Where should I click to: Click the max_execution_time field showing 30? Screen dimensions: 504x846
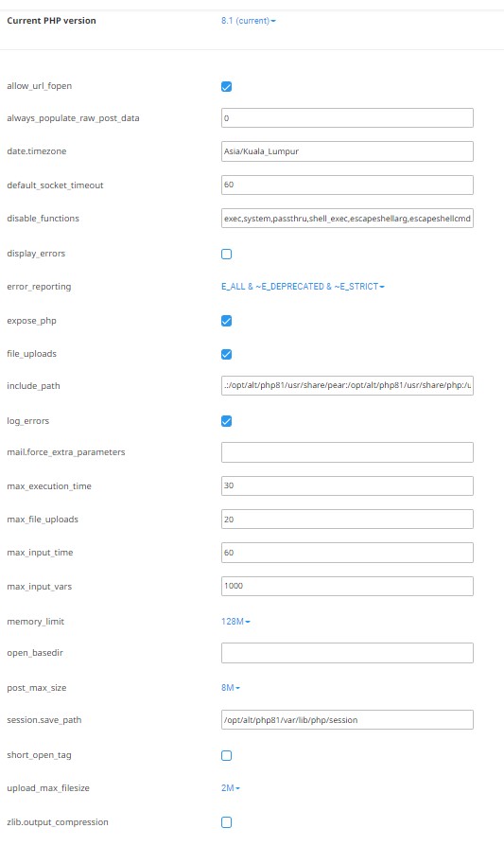347,486
